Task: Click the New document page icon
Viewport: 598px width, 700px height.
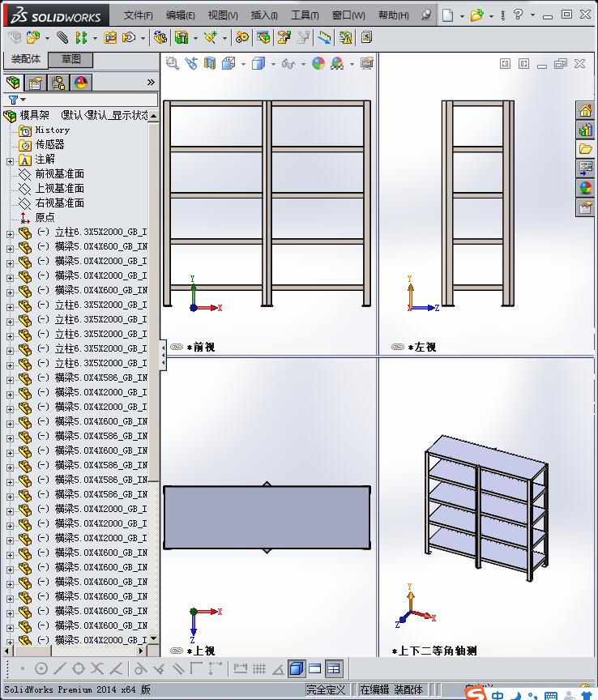Action: tap(447, 15)
